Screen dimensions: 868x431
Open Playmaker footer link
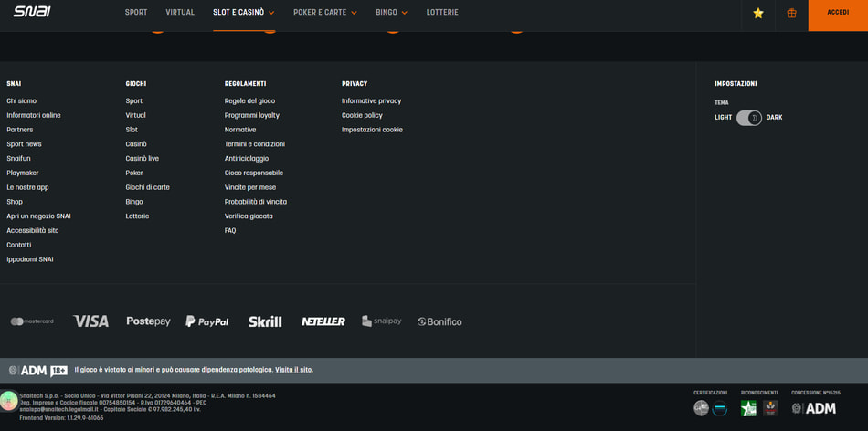coord(23,173)
